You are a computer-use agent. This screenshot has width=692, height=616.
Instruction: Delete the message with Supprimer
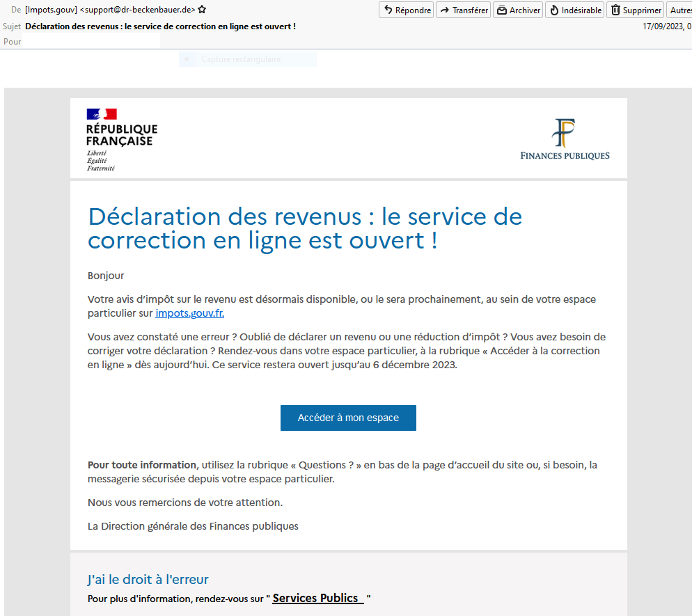pyautogui.click(x=635, y=10)
